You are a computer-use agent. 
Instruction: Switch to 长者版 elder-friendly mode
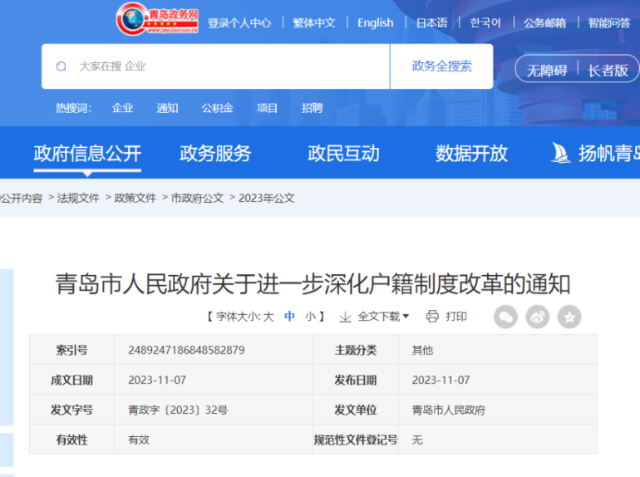click(x=607, y=70)
